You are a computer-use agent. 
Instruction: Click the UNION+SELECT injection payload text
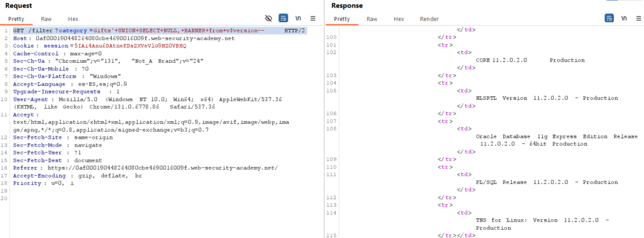179,31
